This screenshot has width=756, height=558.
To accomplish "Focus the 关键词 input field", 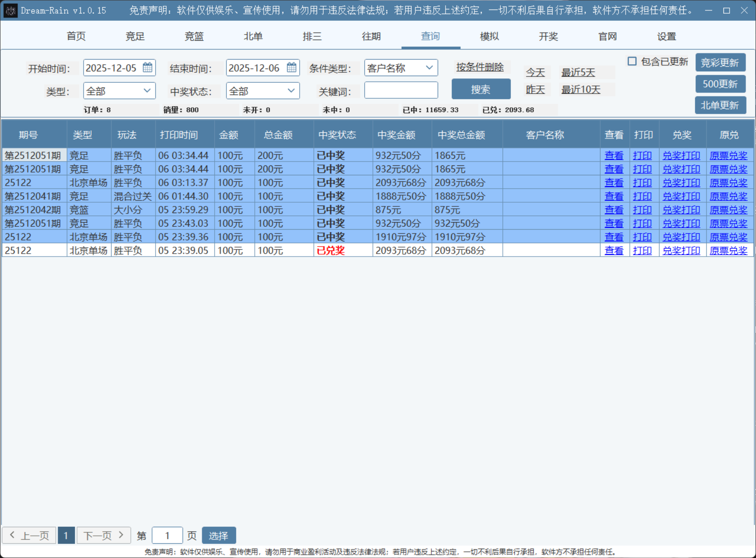I will (401, 90).
